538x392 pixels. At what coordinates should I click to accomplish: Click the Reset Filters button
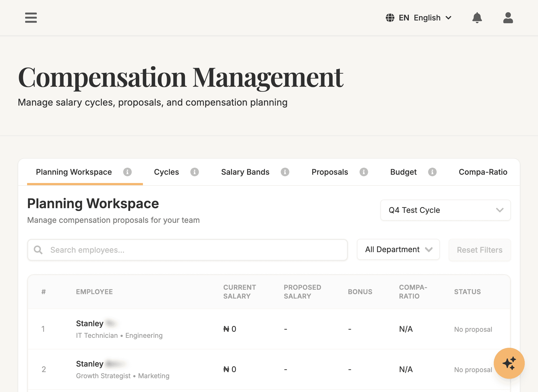[479, 250]
